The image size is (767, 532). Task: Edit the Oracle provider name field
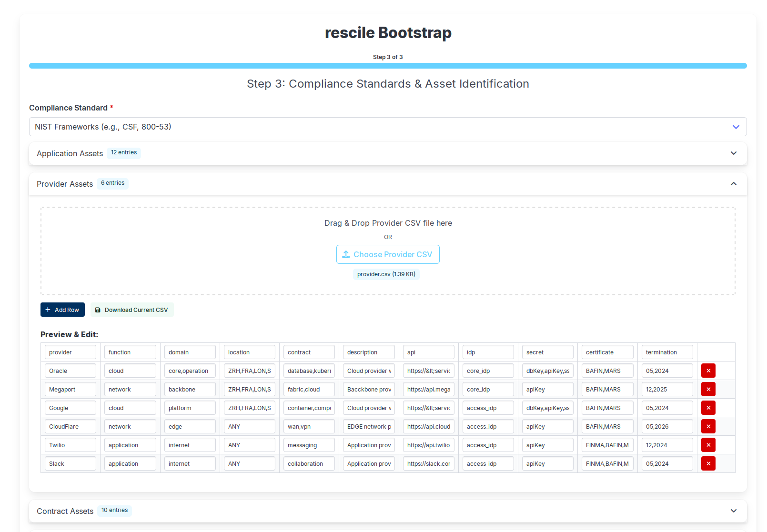70,371
